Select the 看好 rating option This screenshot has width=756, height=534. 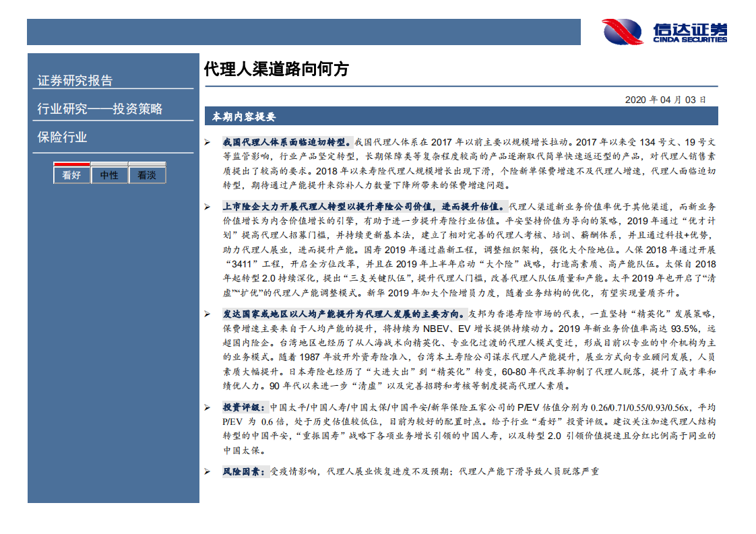tap(71, 174)
